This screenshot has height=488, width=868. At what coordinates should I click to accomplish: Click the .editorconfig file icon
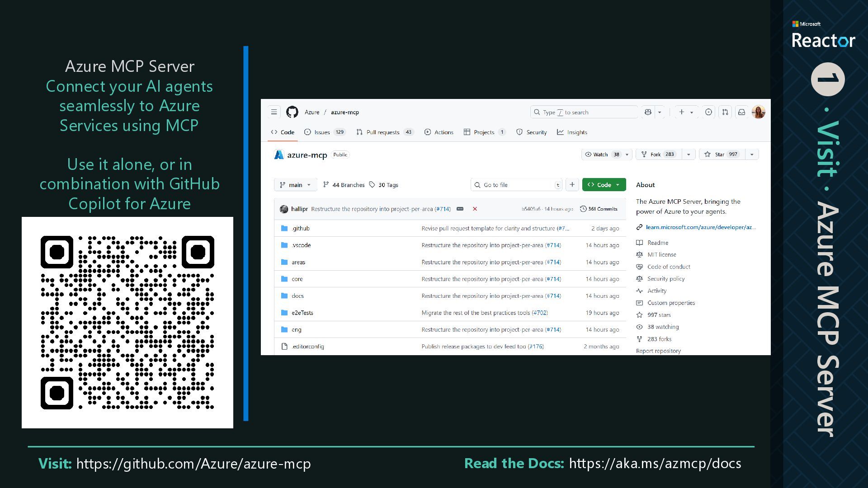284,347
